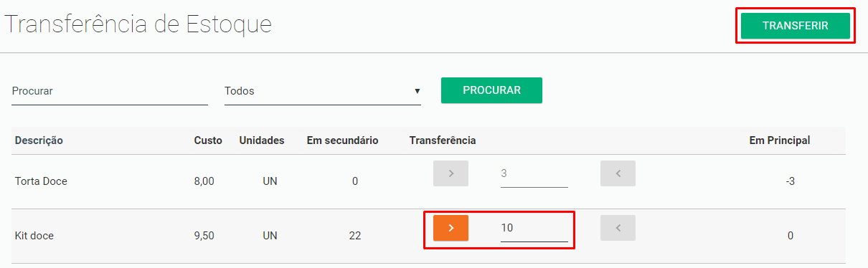Open the Todos category dropdown
The image size is (868, 268).
click(323, 91)
